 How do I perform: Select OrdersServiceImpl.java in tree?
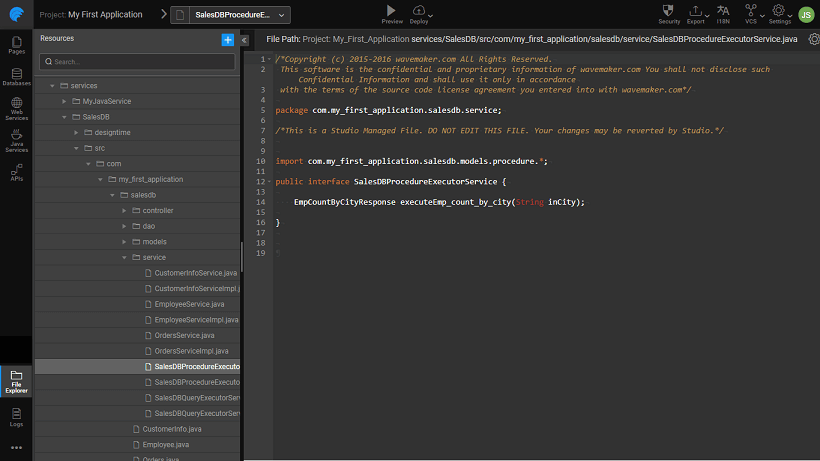(x=191, y=351)
